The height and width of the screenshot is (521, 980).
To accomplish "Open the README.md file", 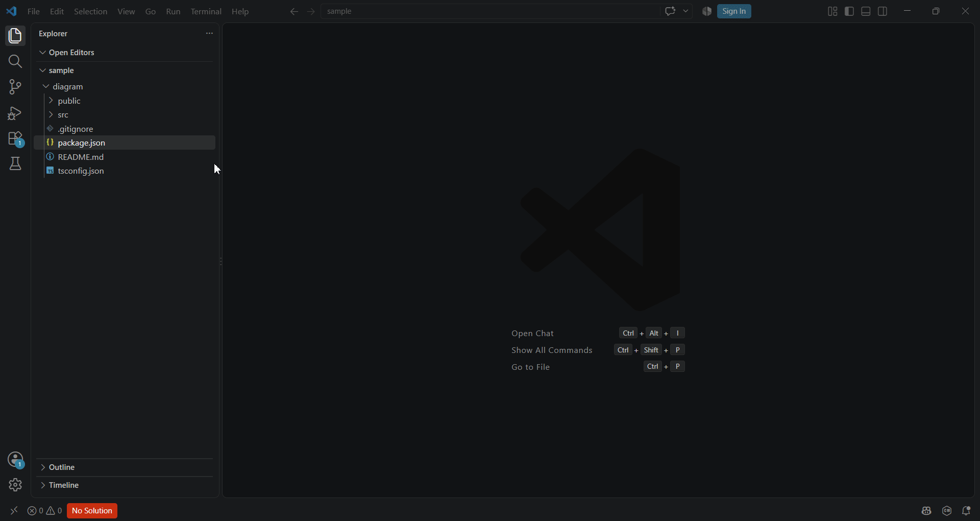I will coord(125,157).
